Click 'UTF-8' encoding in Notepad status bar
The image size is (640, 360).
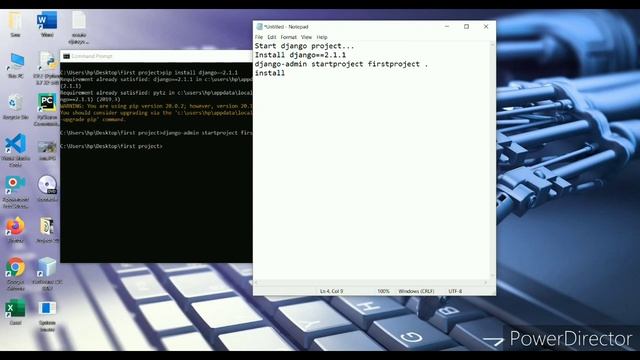[x=455, y=291]
